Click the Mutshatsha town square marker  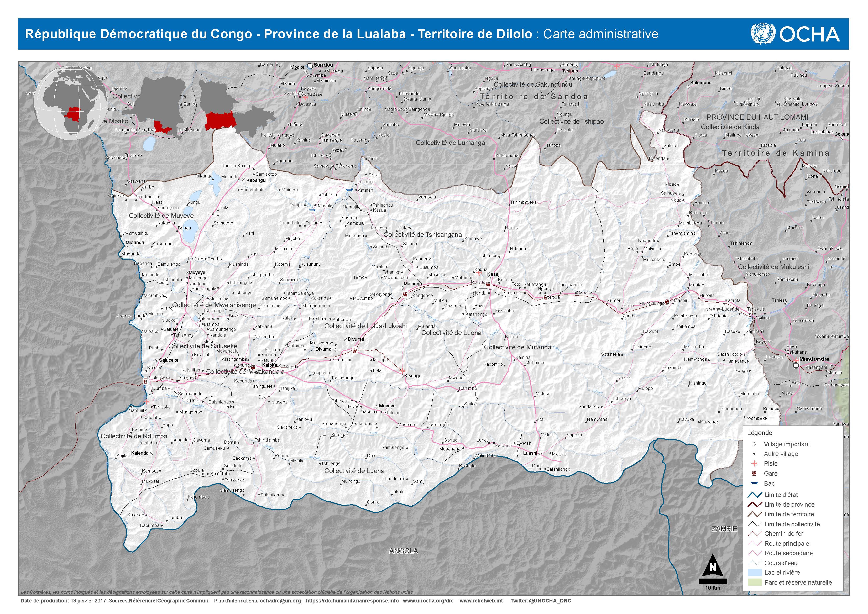[x=796, y=366]
